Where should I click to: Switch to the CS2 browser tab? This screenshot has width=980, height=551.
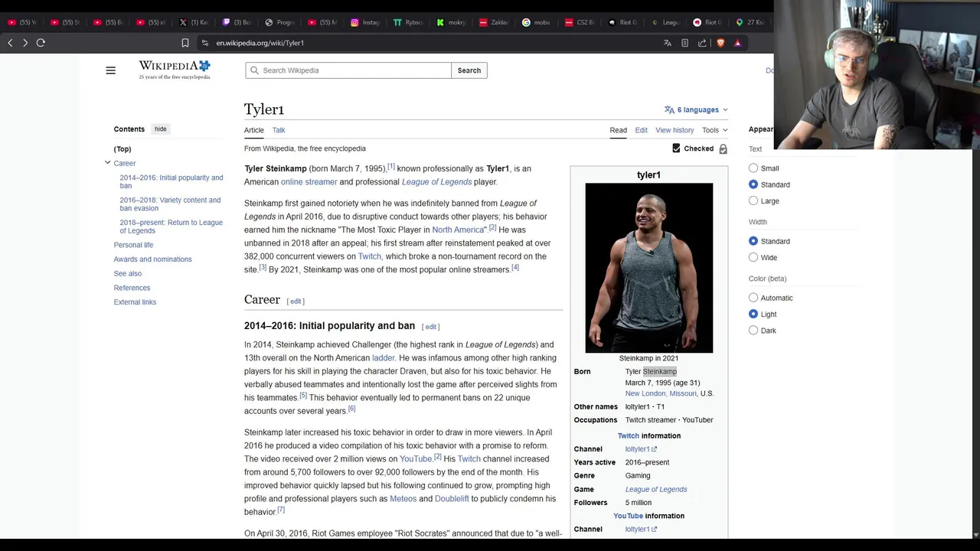(580, 22)
